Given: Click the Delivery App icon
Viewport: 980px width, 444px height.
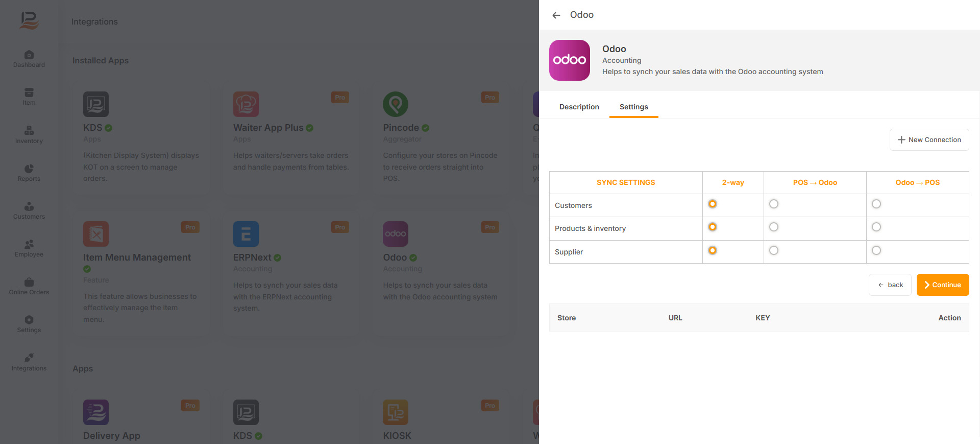Looking at the screenshot, I should (x=96, y=412).
